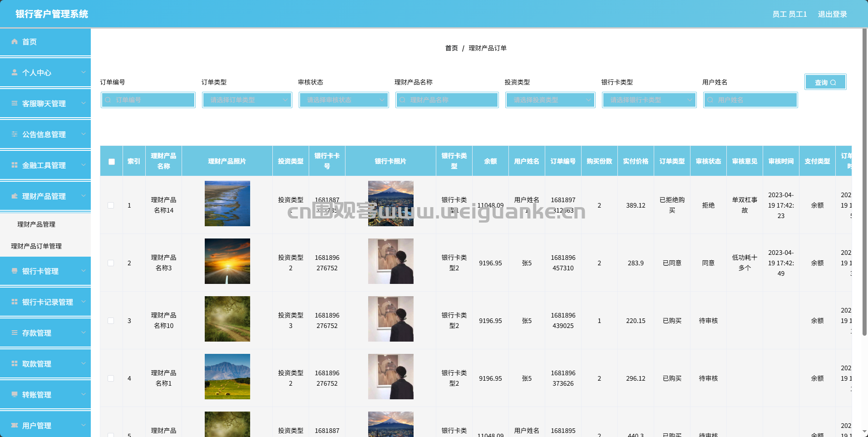Image resolution: width=868 pixels, height=437 pixels.
Task: Open 首页 in the sidebar
Action: 45,42
